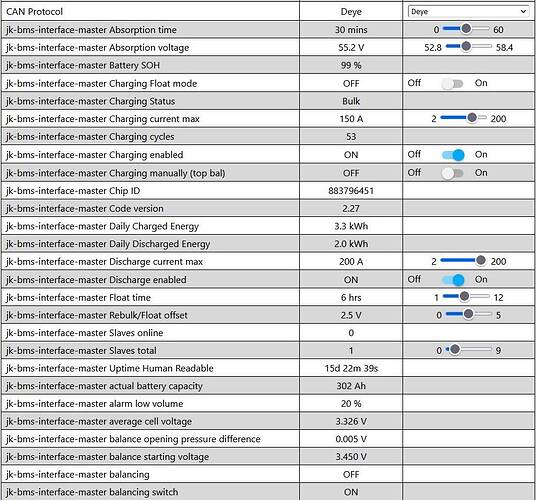Click the Chip ID value 883796451
Screen dimensions: 537x500
(351, 191)
